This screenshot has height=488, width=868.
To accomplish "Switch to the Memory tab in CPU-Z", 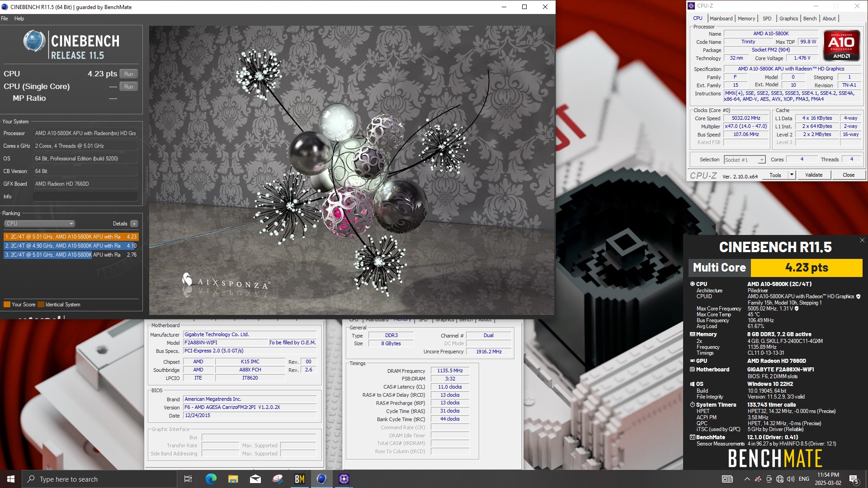I will coord(746,19).
